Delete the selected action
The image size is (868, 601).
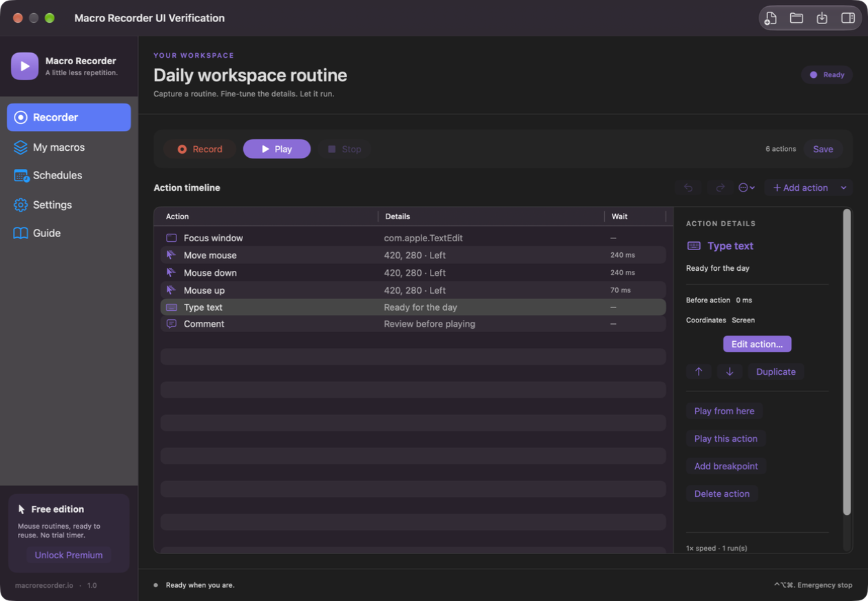coord(722,493)
